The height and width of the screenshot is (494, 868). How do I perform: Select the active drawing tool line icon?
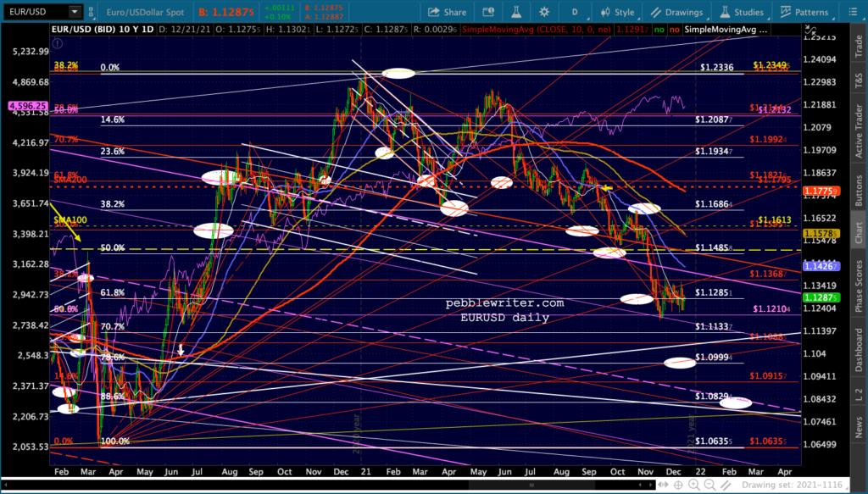(726, 486)
